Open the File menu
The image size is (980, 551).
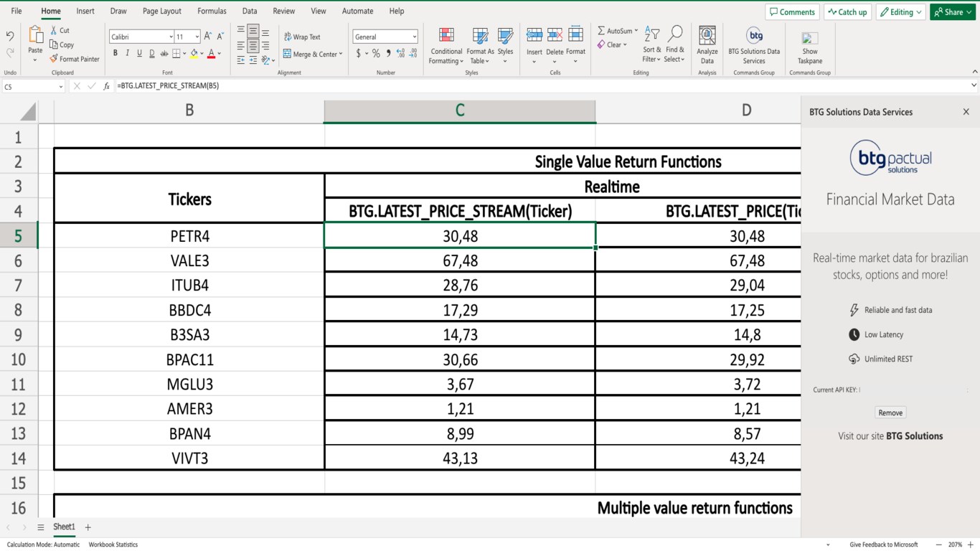click(x=17, y=11)
